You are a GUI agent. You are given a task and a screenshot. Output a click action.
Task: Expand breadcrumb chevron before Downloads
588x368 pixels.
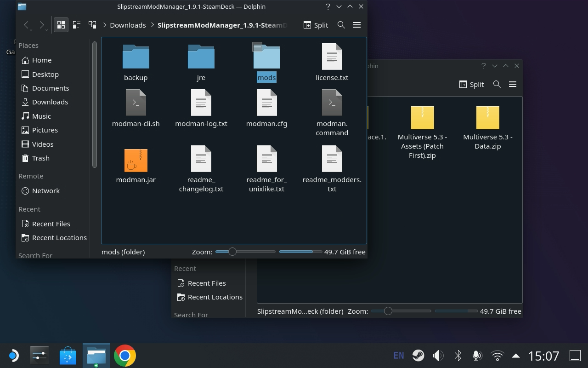105,25
